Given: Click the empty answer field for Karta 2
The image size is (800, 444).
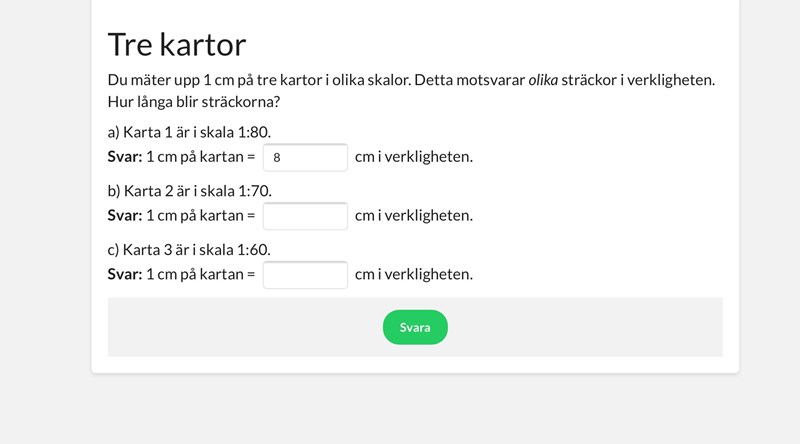Looking at the screenshot, I should point(305,215).
